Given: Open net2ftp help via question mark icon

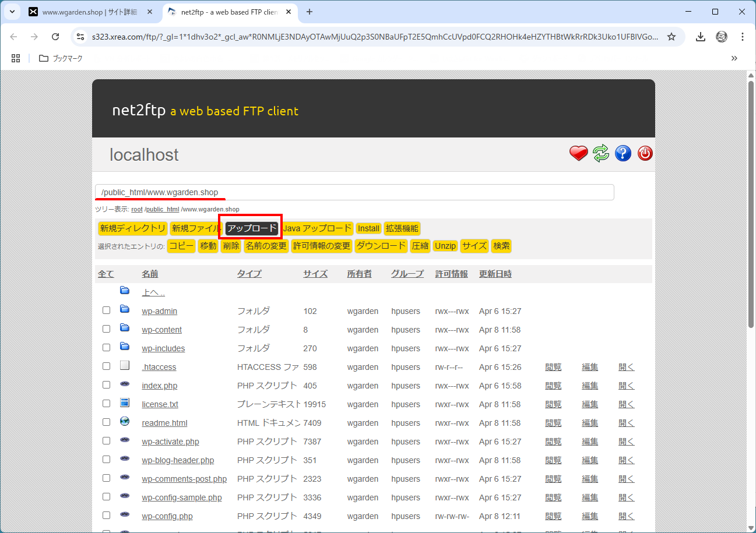Looking at the screenshot, I should [x=623, y=153].
